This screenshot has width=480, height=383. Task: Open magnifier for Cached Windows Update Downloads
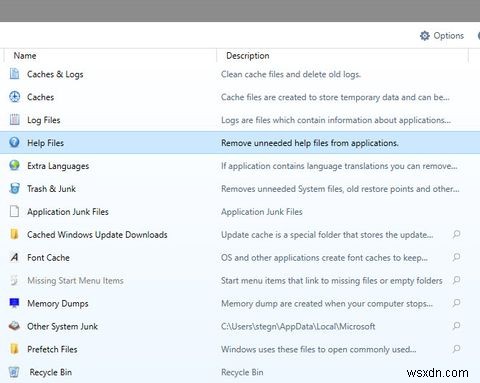tap(456, 234)
